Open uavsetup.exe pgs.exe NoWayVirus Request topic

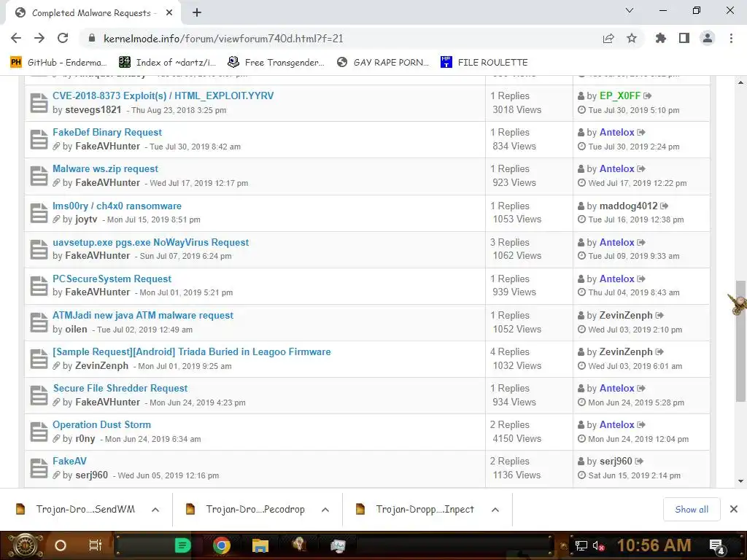[150, 242]
